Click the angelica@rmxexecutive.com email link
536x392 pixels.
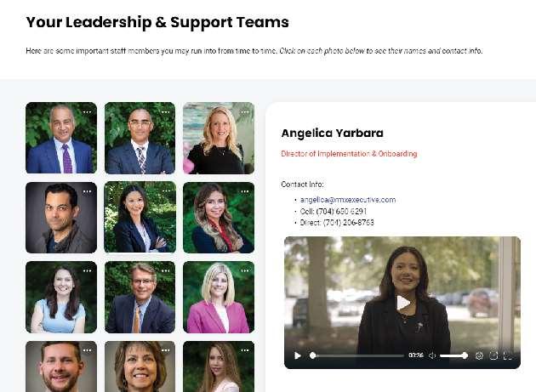[x=348, y=200]
